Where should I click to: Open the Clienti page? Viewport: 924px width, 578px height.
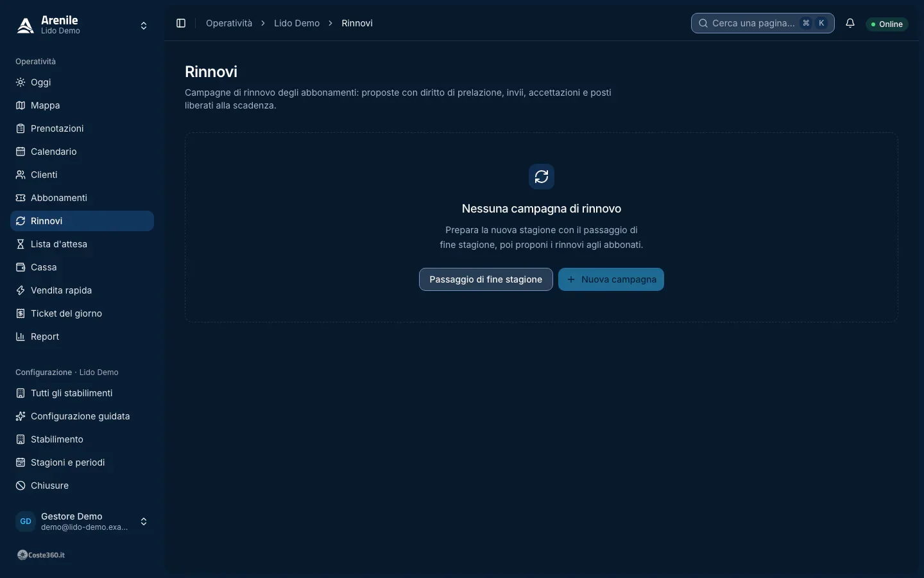82,175
